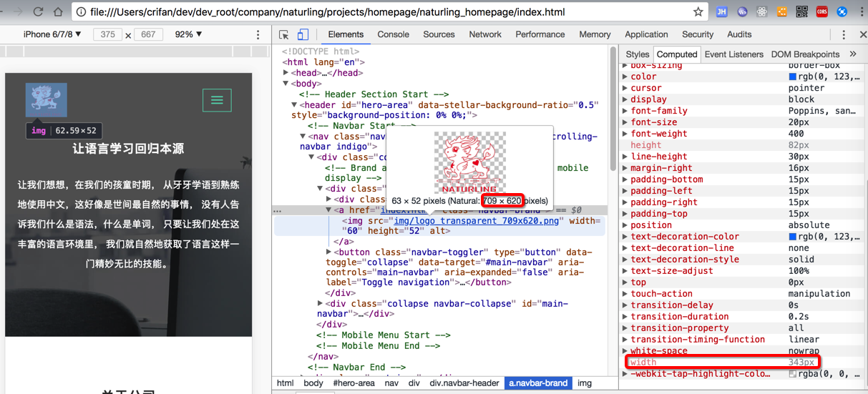Open the Ws extension icon

pyautogui.click(x=742, y=11)
